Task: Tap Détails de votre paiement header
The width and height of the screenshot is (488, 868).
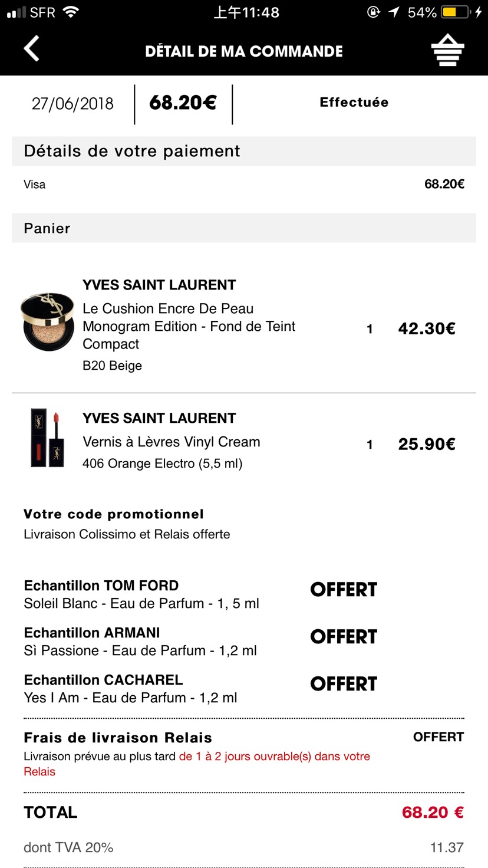Action: tap(244, 151)
